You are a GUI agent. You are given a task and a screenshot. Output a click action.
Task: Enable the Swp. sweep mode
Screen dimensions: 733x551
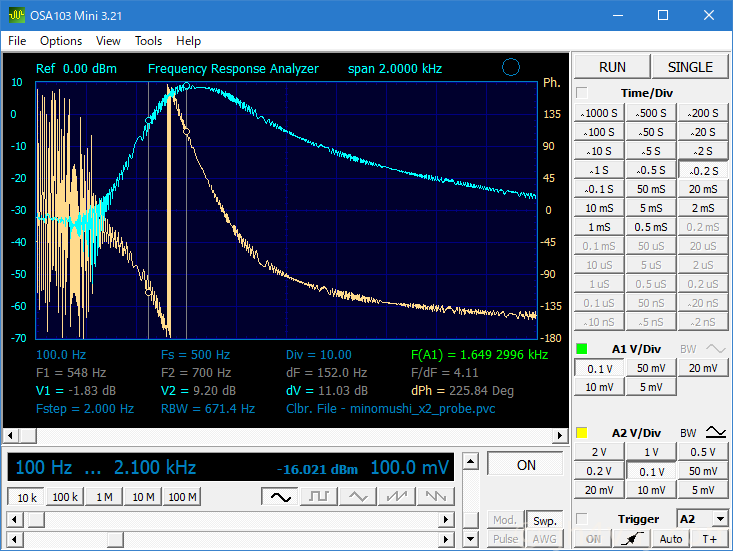click(545, 521)
